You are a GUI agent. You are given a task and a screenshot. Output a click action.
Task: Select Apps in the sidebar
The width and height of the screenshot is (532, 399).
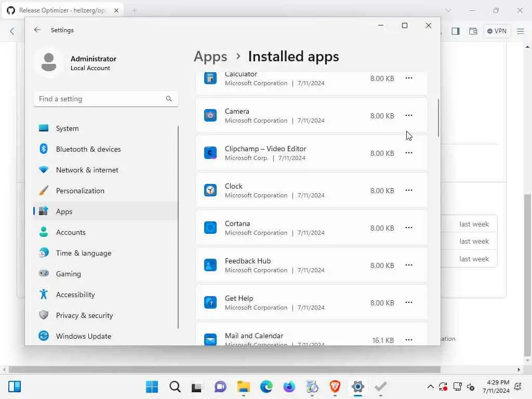[x=105, y=211]
